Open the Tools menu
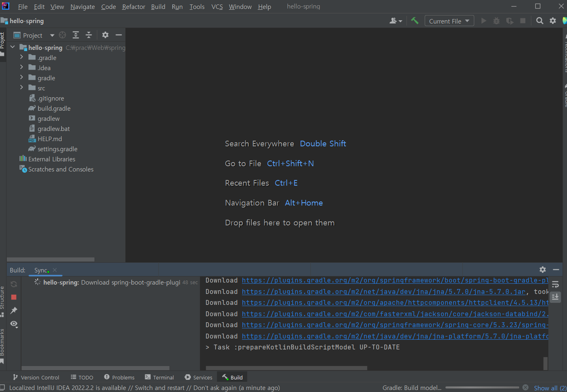The image size is (567, 392). (x=197, y=7)
